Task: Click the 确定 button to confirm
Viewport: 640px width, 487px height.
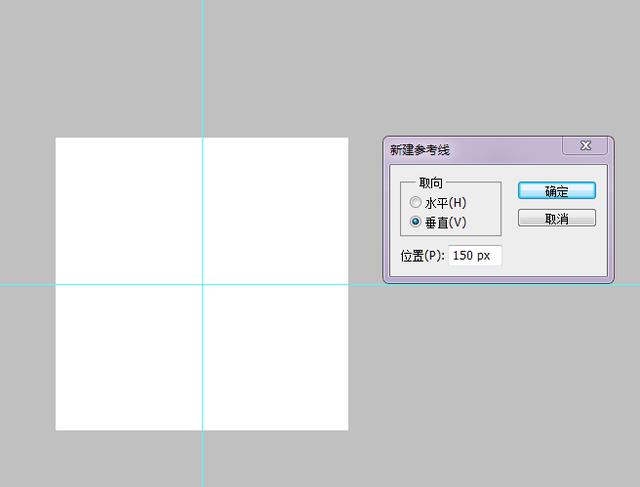Action: [556, 191]
